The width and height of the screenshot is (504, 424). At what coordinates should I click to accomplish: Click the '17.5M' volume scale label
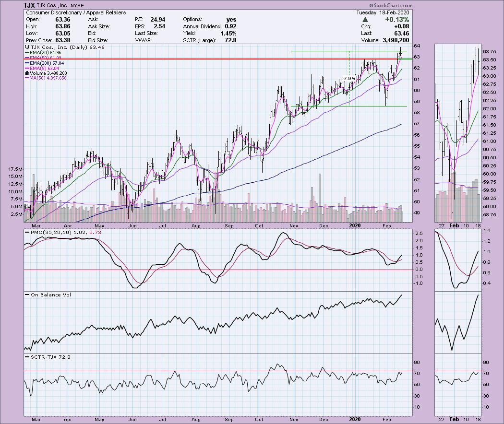pos(15,169)
